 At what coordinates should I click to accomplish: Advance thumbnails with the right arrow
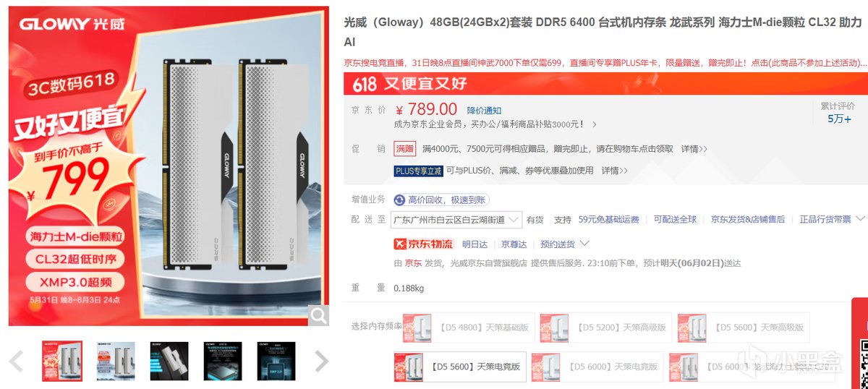point(322,361)
